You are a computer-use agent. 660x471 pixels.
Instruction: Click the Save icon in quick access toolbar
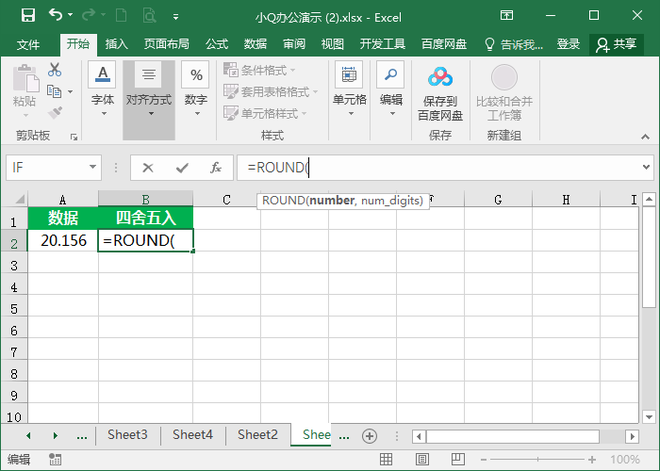point(28,16)
